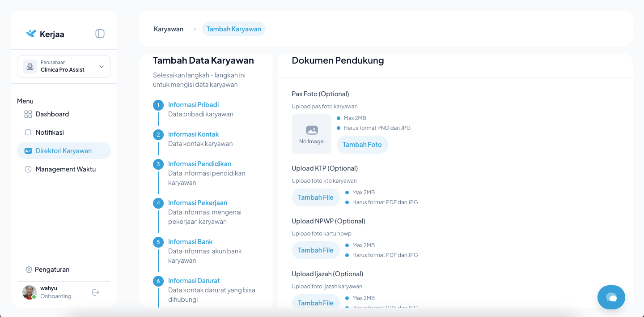Click the No Image photo placeholder

312,134
